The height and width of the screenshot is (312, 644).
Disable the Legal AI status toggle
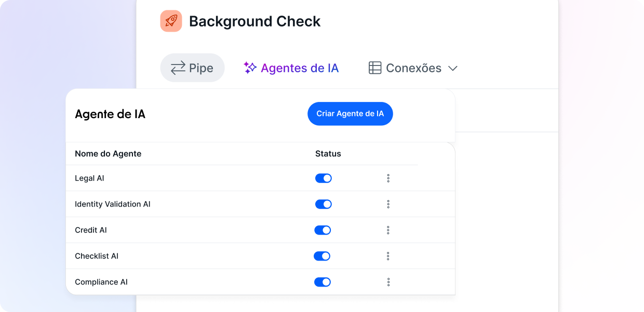pos(323,178)
